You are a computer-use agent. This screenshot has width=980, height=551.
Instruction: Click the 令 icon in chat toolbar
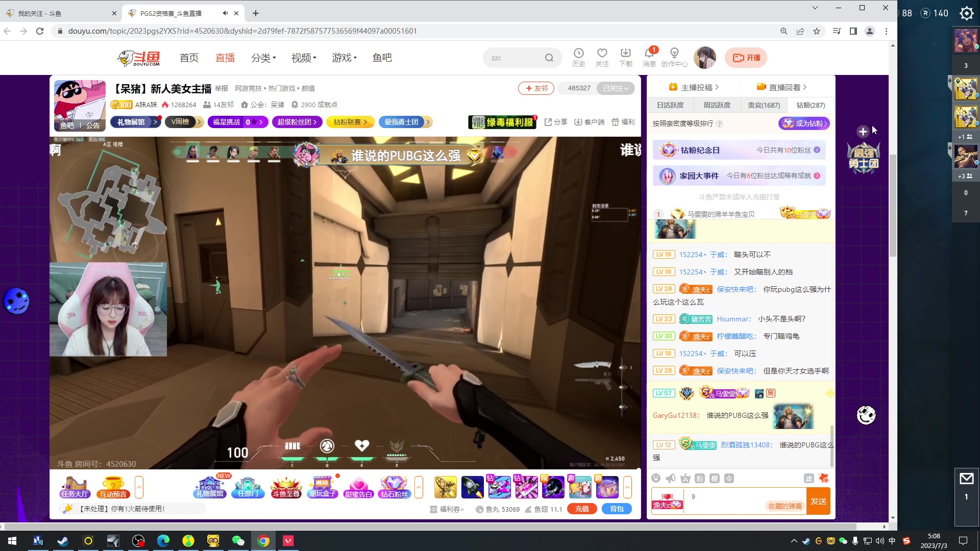729,478
